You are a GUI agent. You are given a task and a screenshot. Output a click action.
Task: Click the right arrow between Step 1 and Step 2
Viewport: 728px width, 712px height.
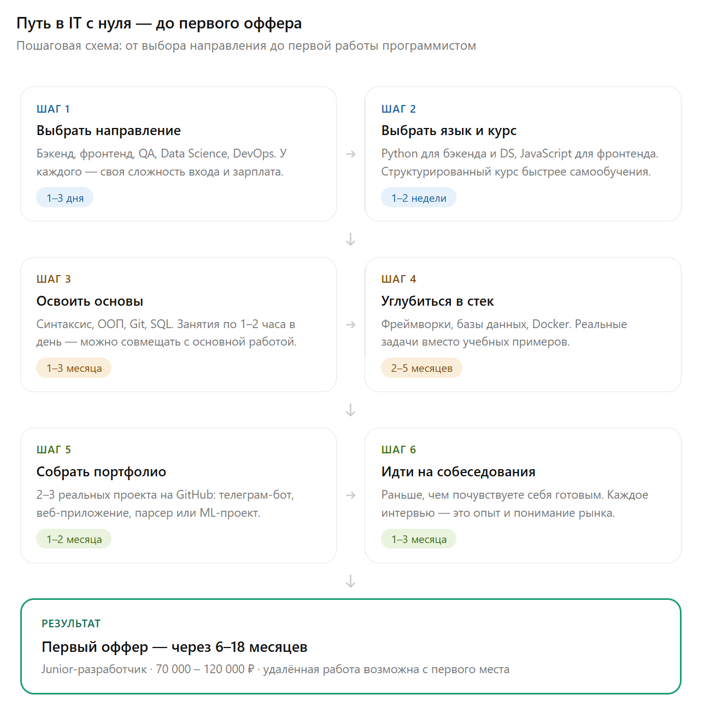(351, 154)
